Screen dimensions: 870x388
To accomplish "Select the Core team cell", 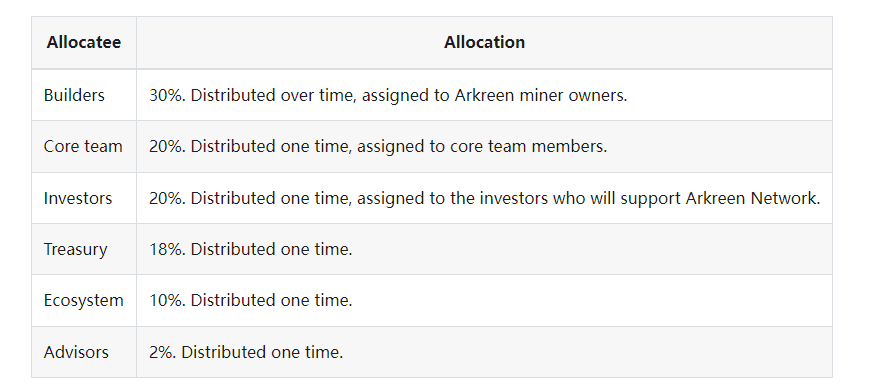I will [83, 147].
